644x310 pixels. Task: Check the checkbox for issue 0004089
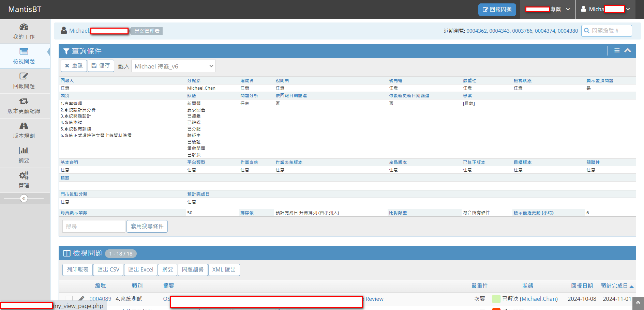[69, 299]
